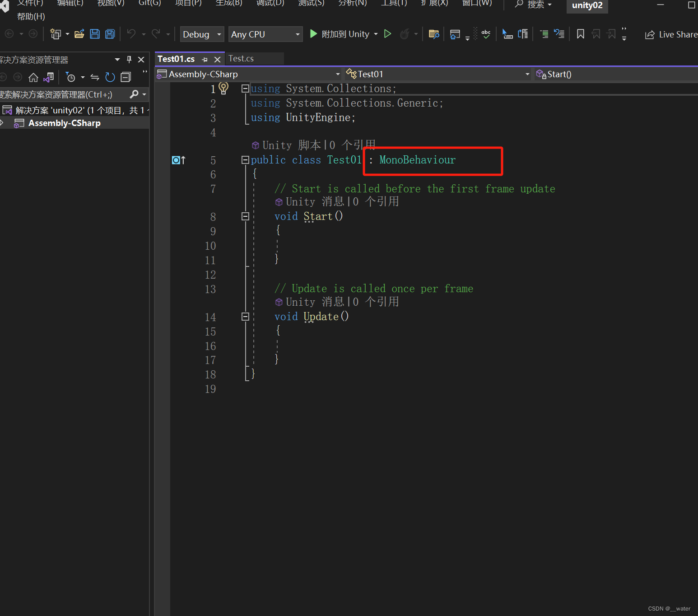Toggle a bookmark on the current line
This screenshot has height=616, width=698.
(580, 34)
